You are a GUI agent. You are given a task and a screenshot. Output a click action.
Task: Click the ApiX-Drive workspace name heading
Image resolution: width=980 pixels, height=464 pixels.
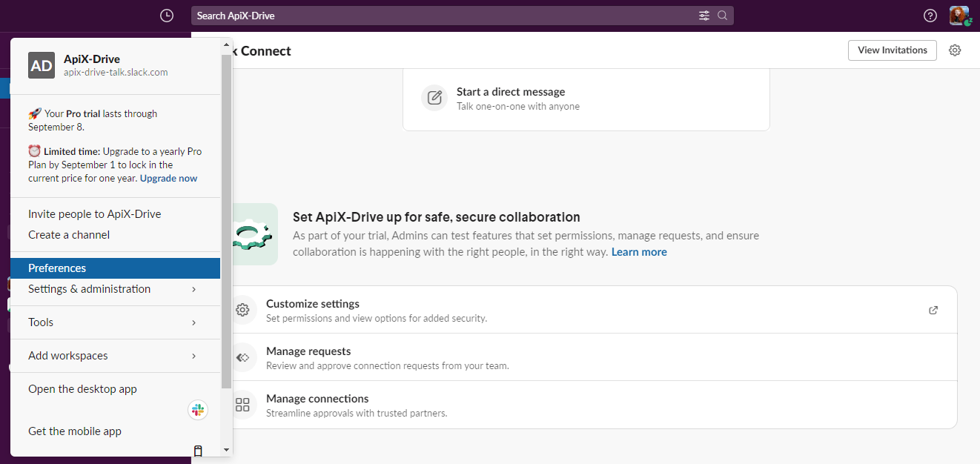pyautogui.click(x=92, y=59)
